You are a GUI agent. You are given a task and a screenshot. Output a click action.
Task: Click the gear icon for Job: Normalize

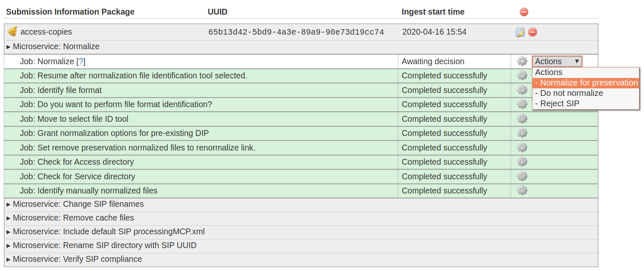(522, 61)
